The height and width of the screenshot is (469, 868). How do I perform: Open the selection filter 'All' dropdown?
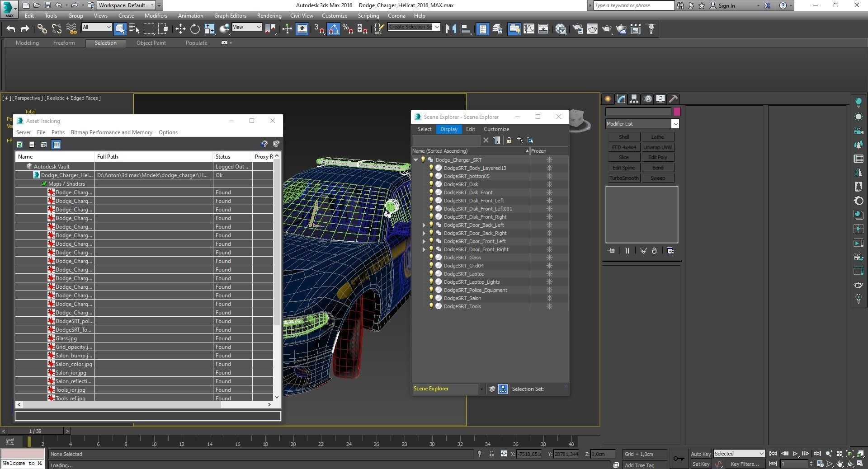(97, 27)
